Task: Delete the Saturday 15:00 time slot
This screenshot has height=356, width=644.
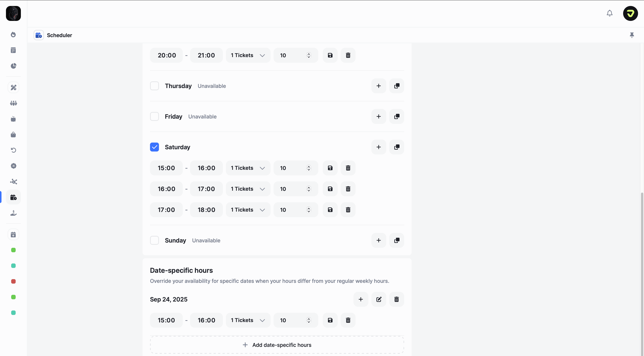Action: [x=348, y=168]
